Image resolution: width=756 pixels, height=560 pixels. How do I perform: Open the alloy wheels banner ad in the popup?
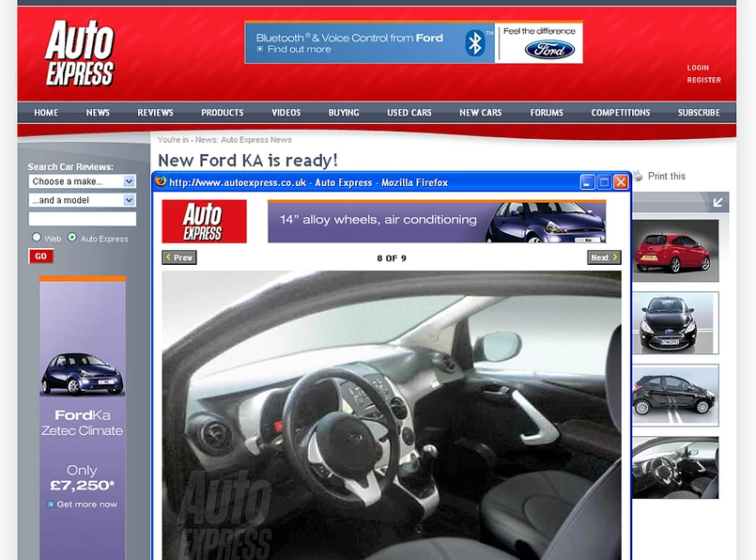point(437,222)
